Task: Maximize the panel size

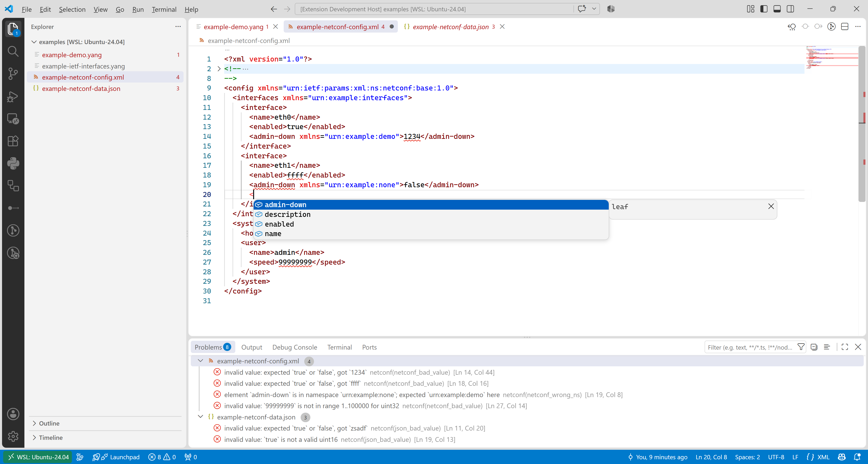Action: pos(845,347)
